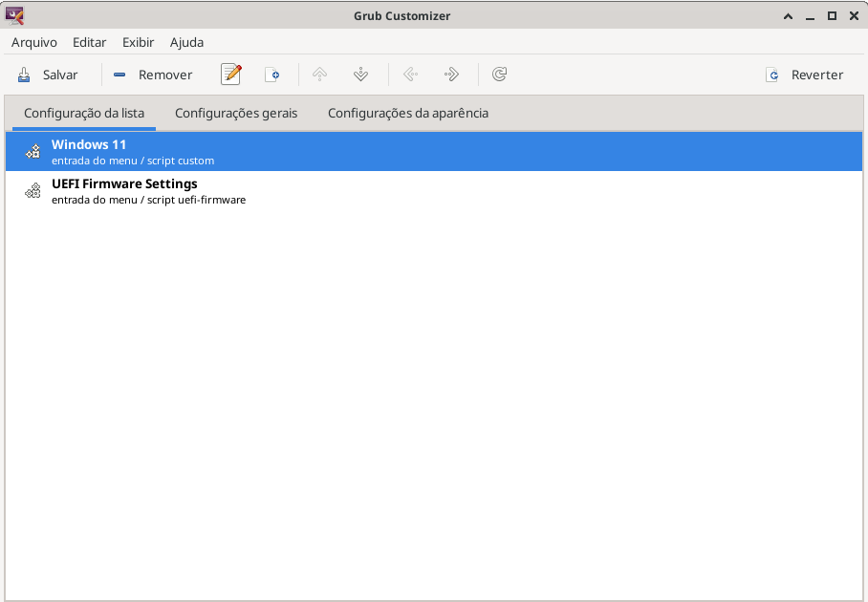Open entry editor with pencil icon
The width and height of the screenshot is (868, 602).
[x=230, y=75]
